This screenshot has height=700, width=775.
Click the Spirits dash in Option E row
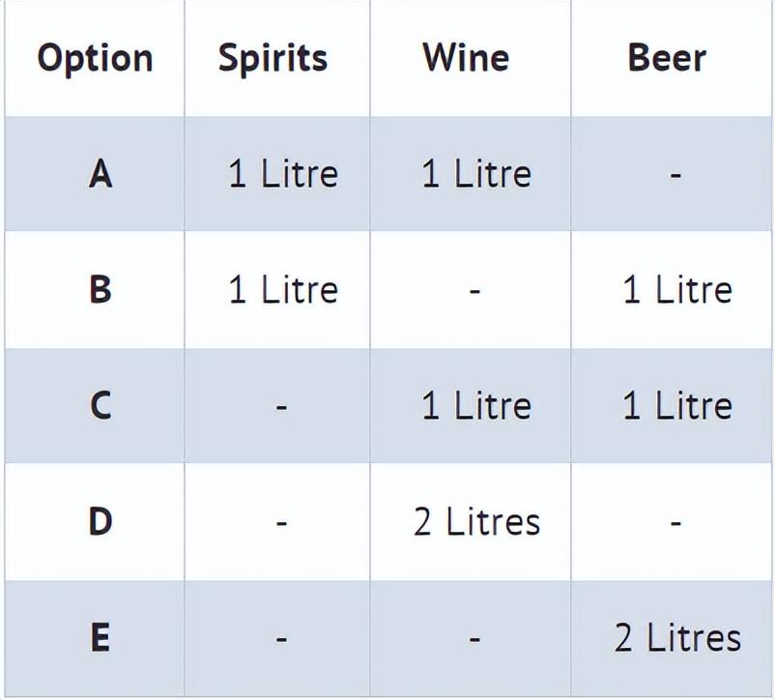(x=281, y=638)
